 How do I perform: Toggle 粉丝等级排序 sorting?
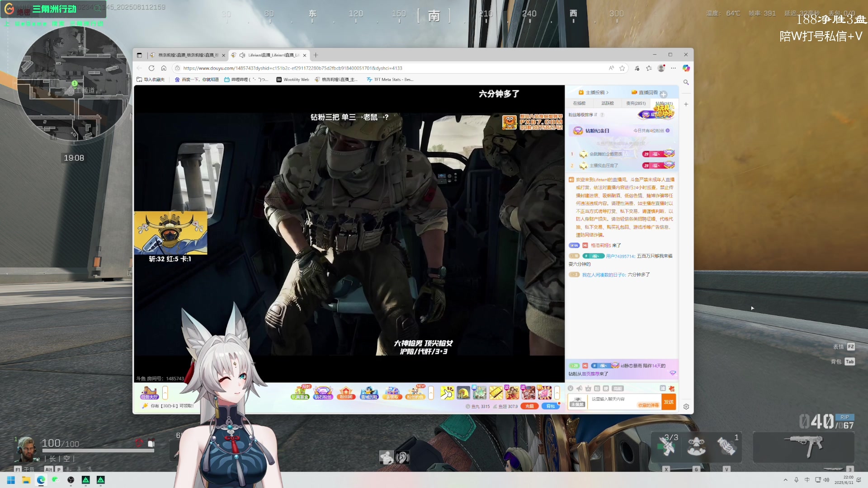coord(583,115)
